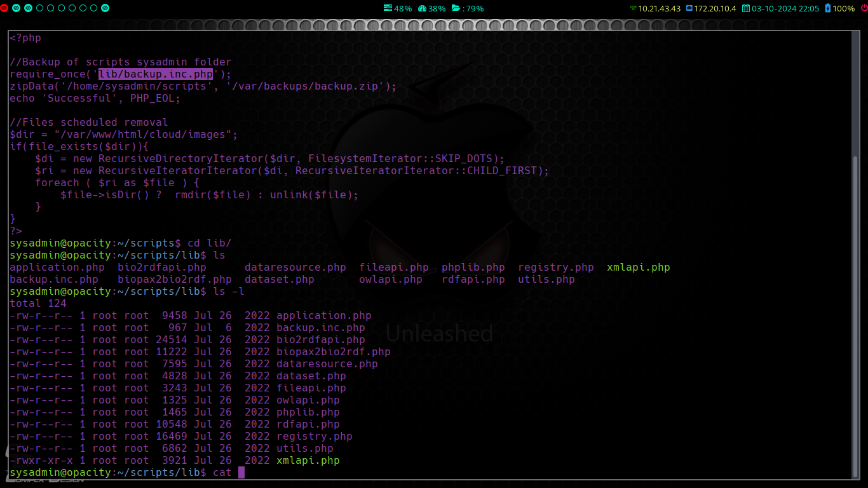868x488 pixels.
Task: Switch to the second workspace indicator
Action: pyautogui.click(x=17, y=8)
